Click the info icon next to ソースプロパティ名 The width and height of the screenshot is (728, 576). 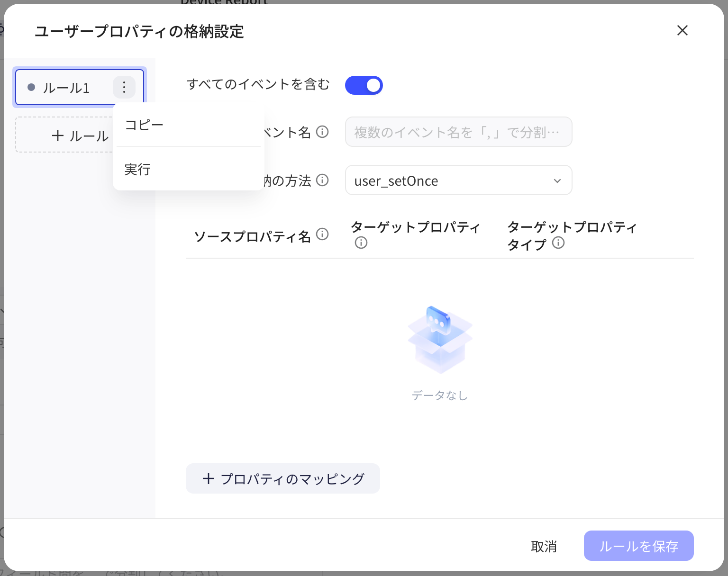click(x=322, y=234)
